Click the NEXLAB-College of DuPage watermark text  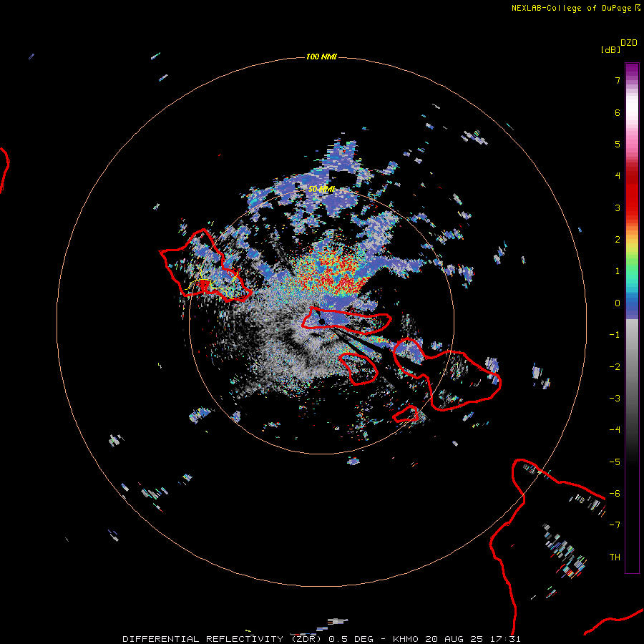tap(576, 8)
